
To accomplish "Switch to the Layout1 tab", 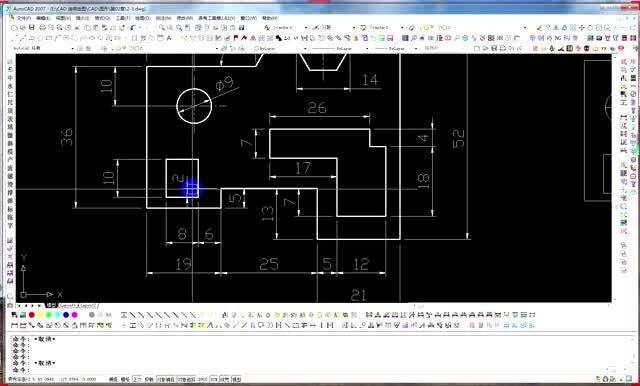I will 69,306.
